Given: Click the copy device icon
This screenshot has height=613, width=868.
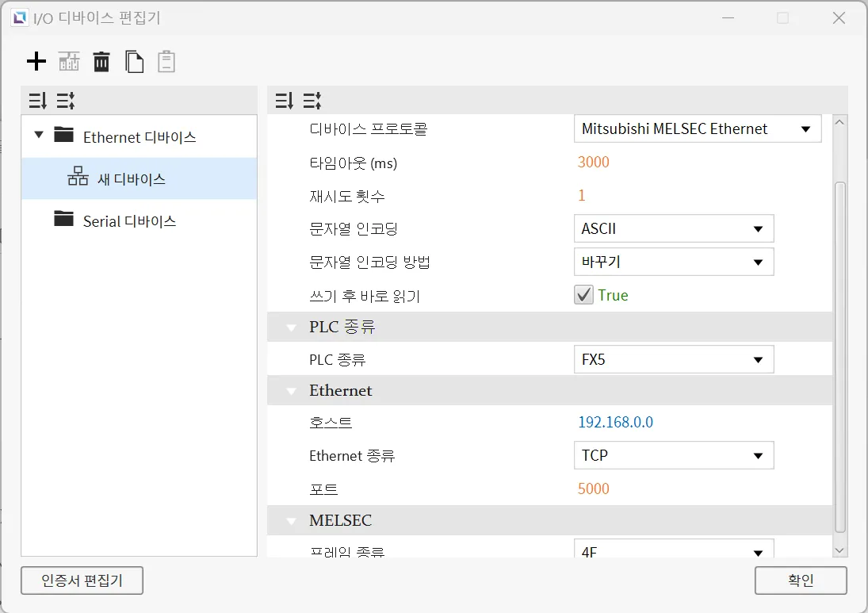Looking at the screenshot, I should pos(135,61).
